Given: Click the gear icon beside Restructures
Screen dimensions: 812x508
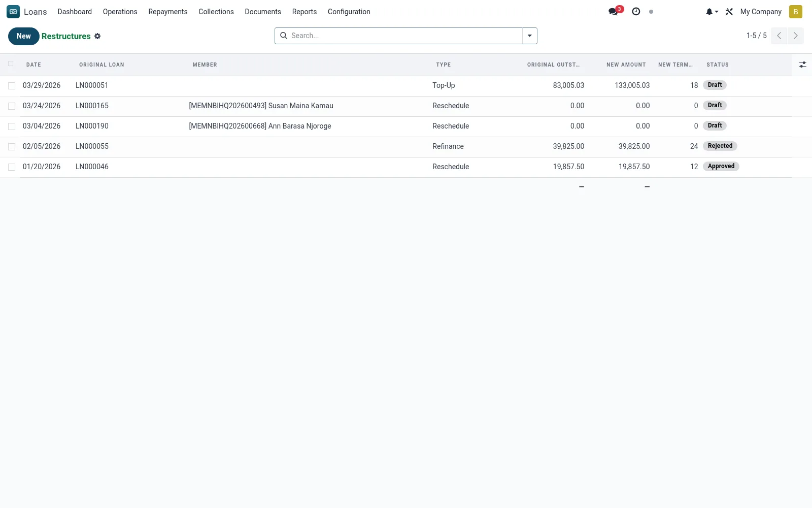Looking at the screenshot, I should point(97,36).
